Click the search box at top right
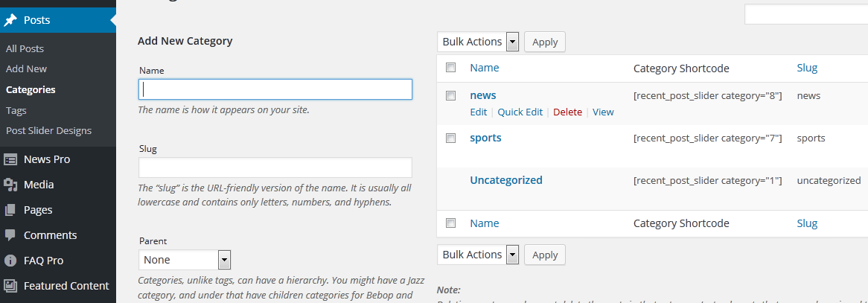 coord(806,14)
